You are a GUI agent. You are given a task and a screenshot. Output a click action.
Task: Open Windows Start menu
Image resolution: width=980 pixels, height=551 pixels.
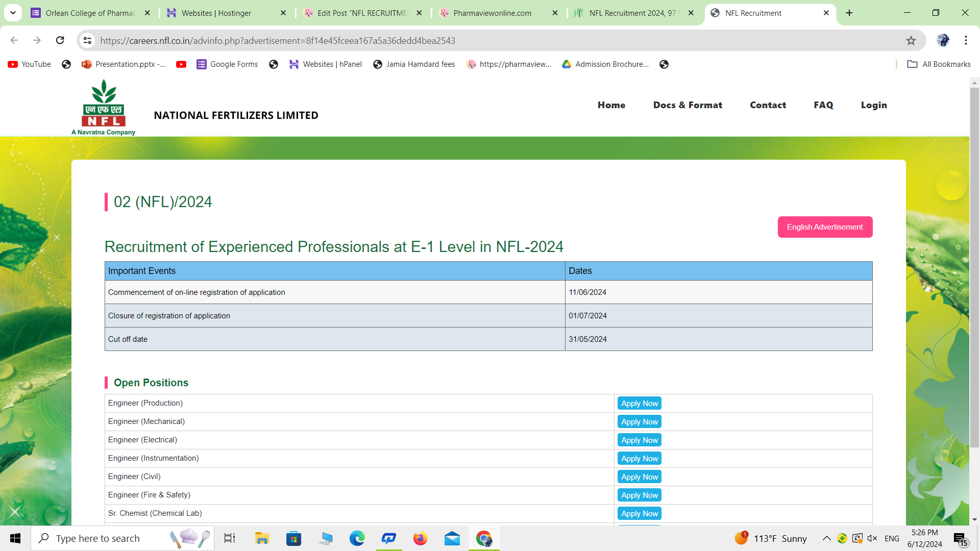[15, 538]
